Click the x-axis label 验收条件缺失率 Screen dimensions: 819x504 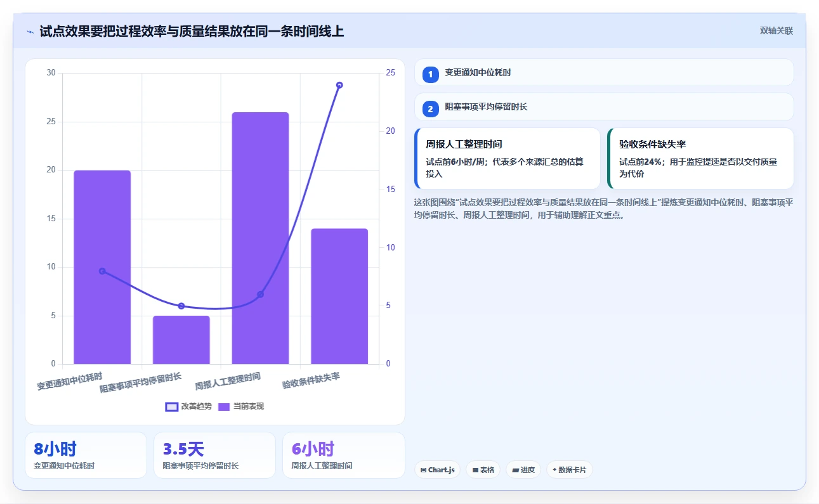(x=311, y=380)
